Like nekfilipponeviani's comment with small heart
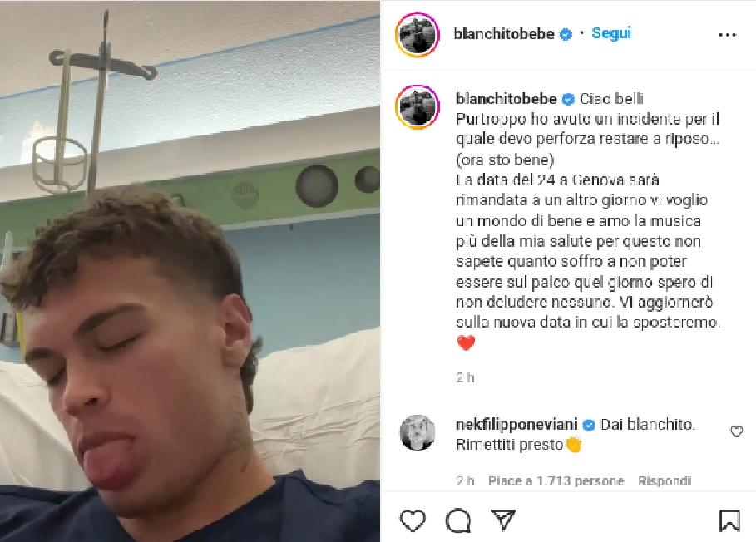The height and width of the screenshot is (542, 756). pos(736,431)
